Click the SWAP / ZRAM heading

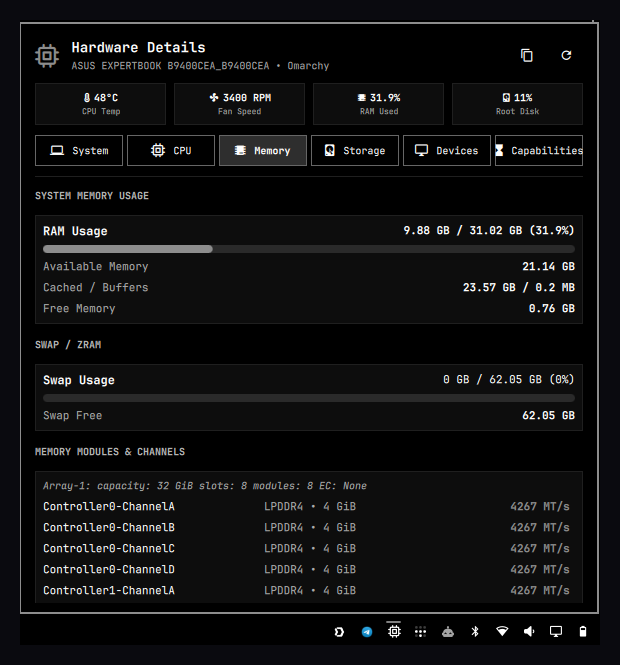point(68,345)
